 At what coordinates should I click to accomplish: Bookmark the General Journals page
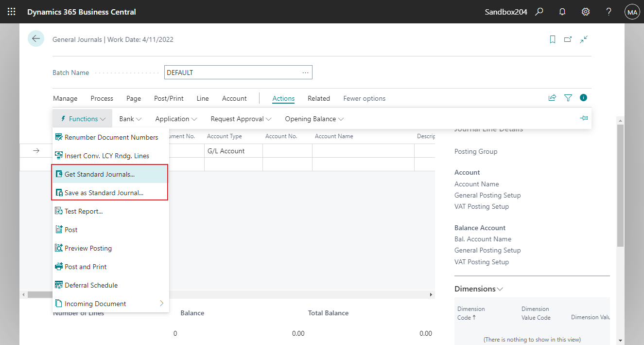click(552, 39)
